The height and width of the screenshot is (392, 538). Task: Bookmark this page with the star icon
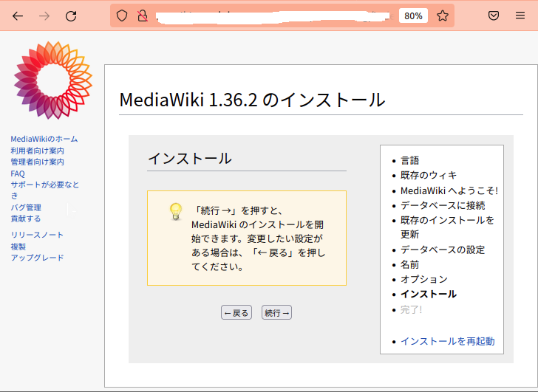click(443, 16)
